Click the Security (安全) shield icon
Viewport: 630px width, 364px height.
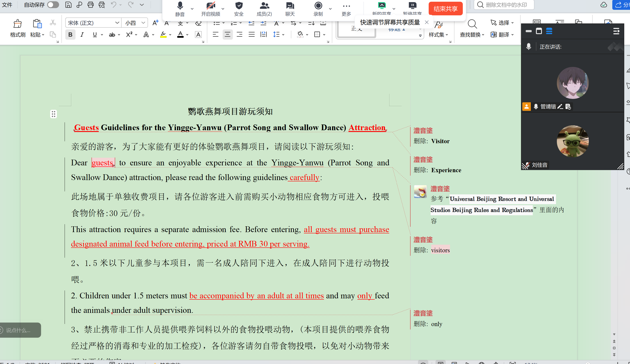click(239, 6)
